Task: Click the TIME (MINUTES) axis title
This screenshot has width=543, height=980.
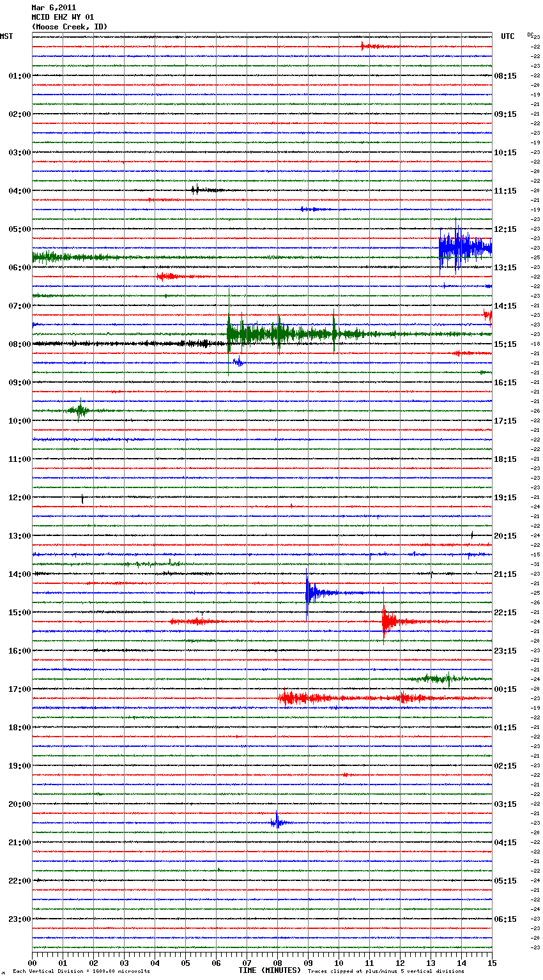Action: 270,970
